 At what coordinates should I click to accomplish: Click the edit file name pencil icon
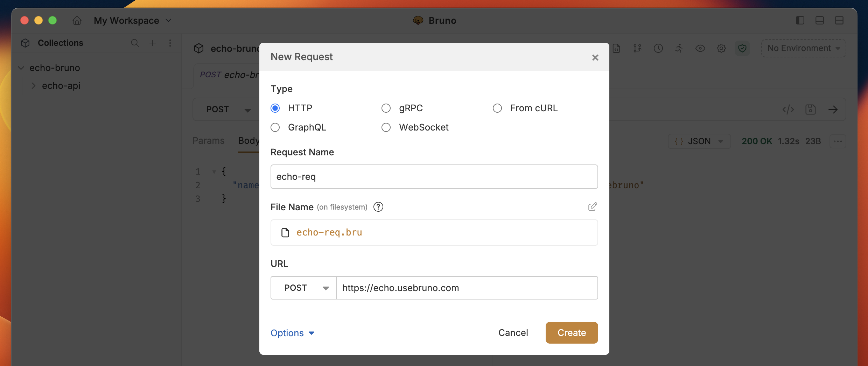coord(592,207)
